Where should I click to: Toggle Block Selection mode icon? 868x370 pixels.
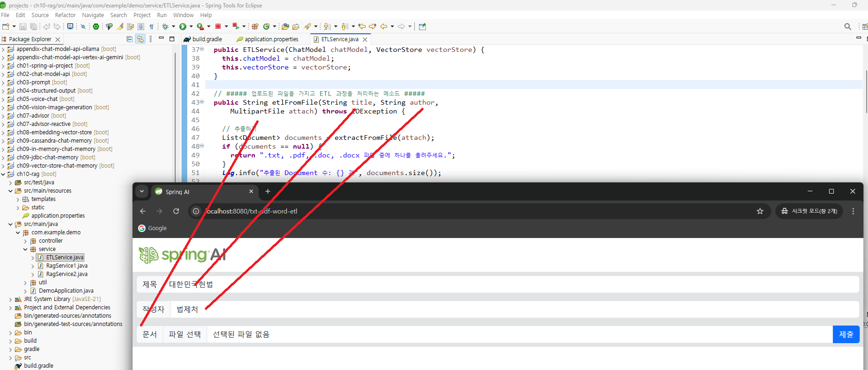pyautogui.click(x=140, y=26)
